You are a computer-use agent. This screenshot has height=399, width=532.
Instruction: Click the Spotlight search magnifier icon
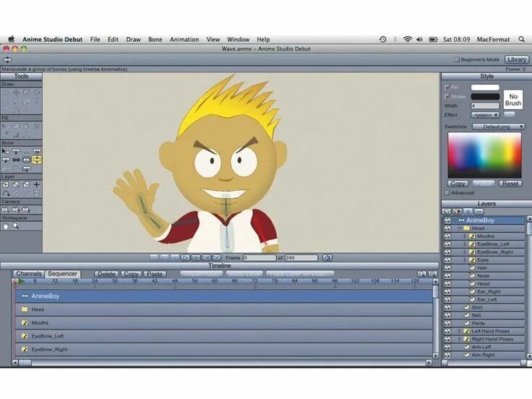[522, 39]
